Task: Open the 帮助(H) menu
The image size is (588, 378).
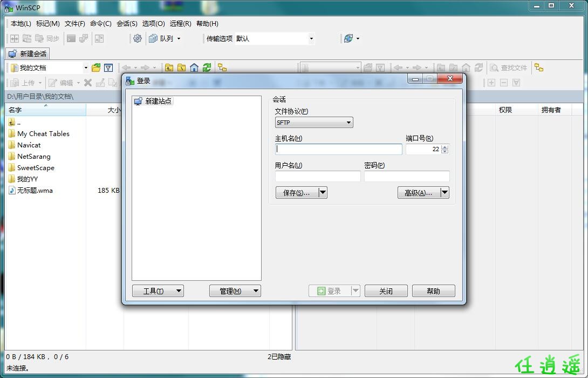Action: (x=207, y=24)
